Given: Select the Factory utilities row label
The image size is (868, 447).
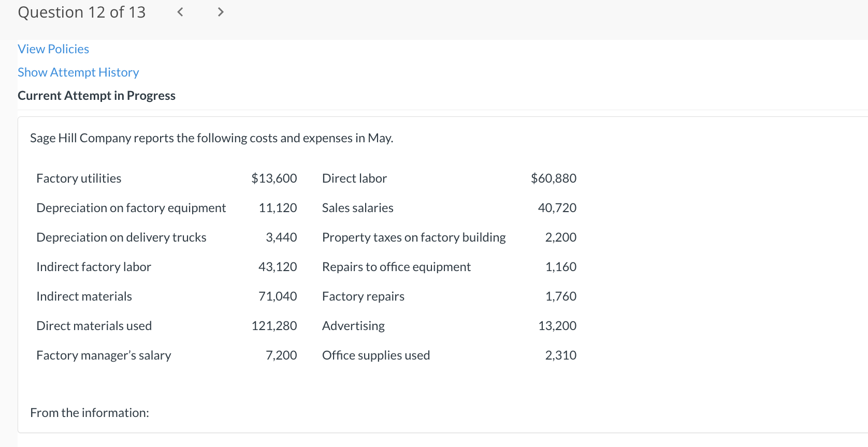Looking at the screenshot, I should pos(79,178).
